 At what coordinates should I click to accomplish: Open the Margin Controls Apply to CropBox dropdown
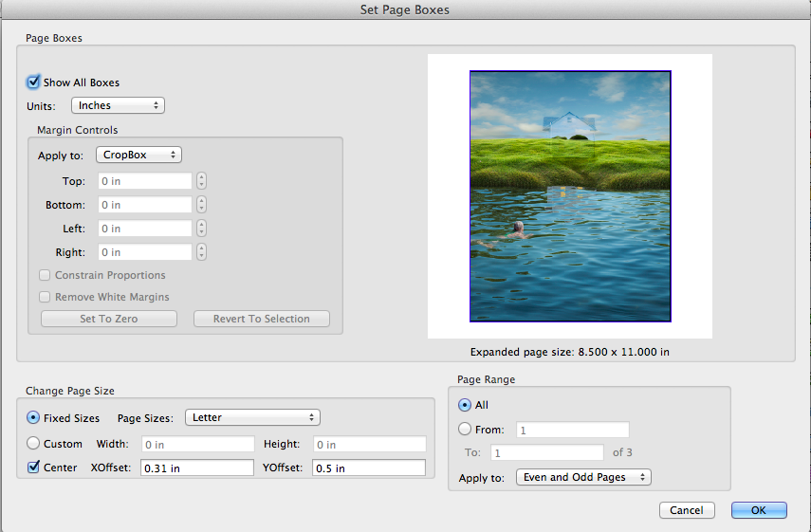coord(138,155)
